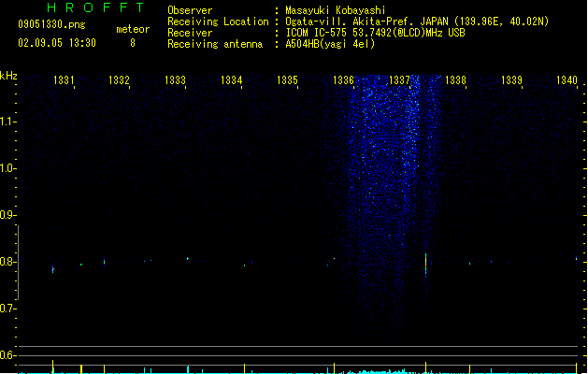The image size is (588, 374).
Task: Click observer name Masayuki Kobayashi
Action: coord(336,10)
